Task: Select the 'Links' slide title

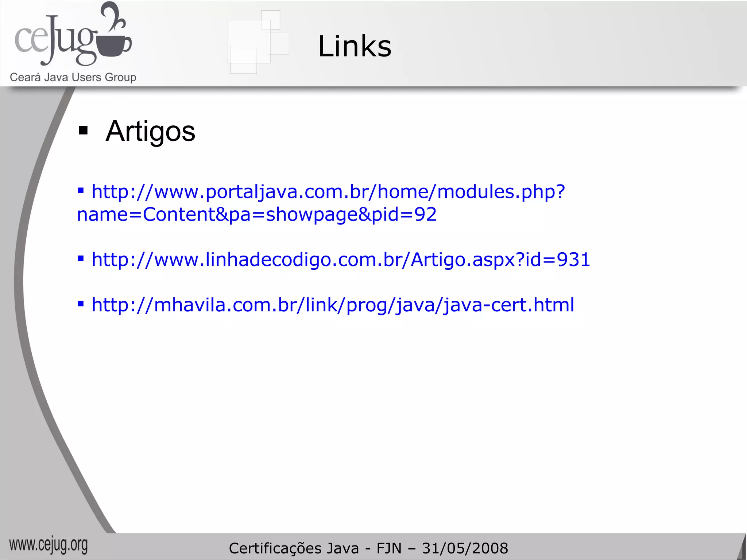Action: pos(355,46)
